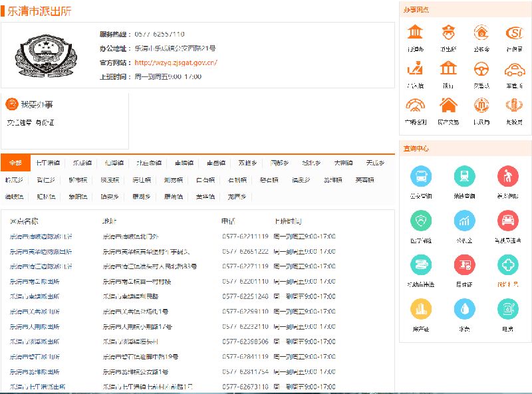
Task: Click the 身份证 link under 我要办事
Action: click(45, 123)
